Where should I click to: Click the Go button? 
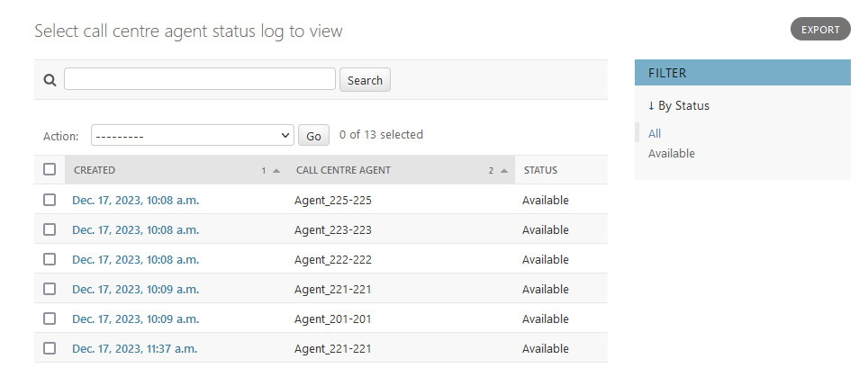tap(313, 136)
